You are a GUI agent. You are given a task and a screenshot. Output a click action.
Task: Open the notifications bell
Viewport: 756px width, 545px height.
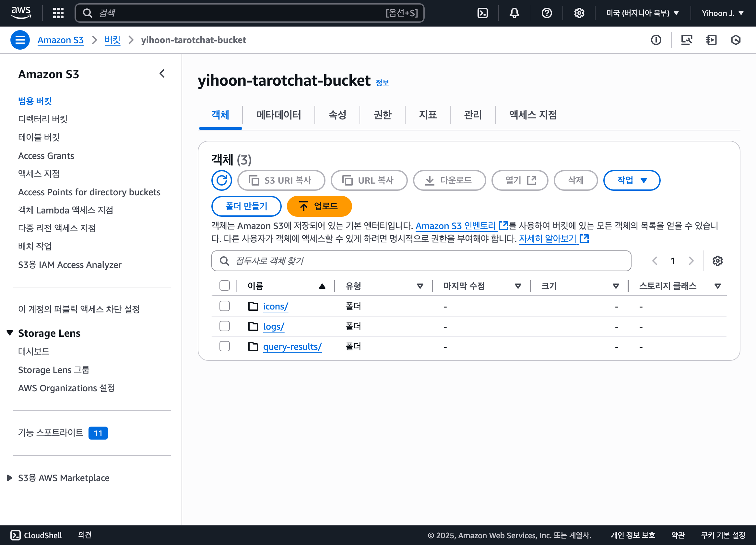point(514,13)
